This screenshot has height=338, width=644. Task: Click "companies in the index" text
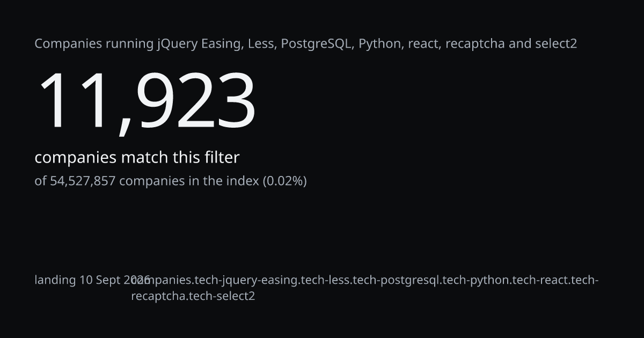click(189, 181)
